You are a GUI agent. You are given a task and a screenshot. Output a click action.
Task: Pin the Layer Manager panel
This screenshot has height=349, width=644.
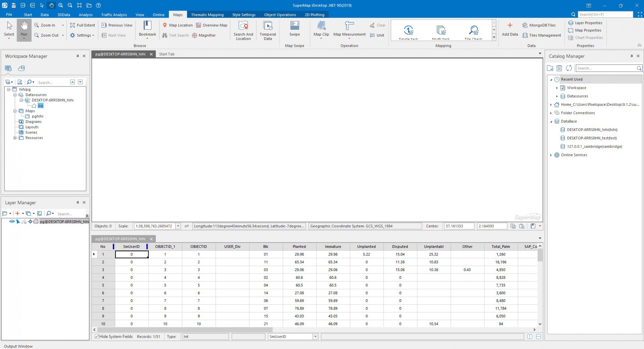click(x=78, y=202)
